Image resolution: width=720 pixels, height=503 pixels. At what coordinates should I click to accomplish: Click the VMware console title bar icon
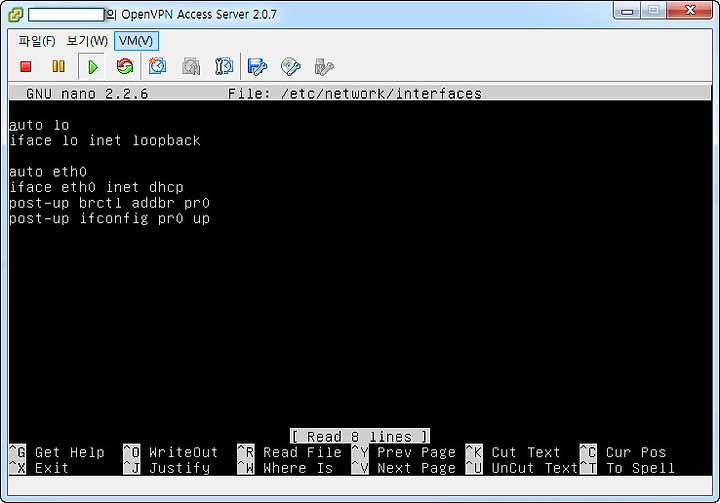[15, 15]
